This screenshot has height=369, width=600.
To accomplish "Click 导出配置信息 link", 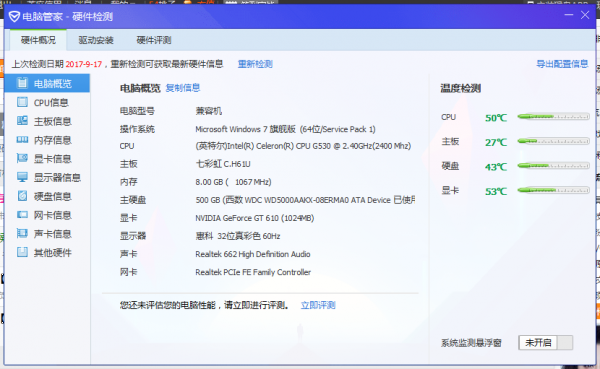I will pos(562,64).
